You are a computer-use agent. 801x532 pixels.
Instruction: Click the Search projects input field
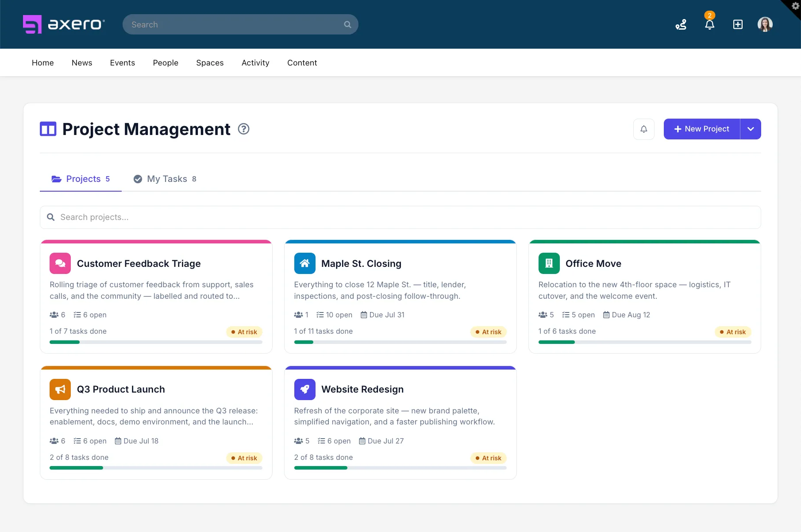400,217
